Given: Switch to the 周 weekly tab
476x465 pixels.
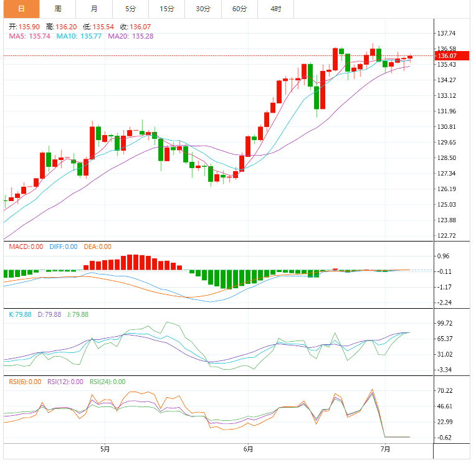Looking at the screenshot, I should pos(58,9).
